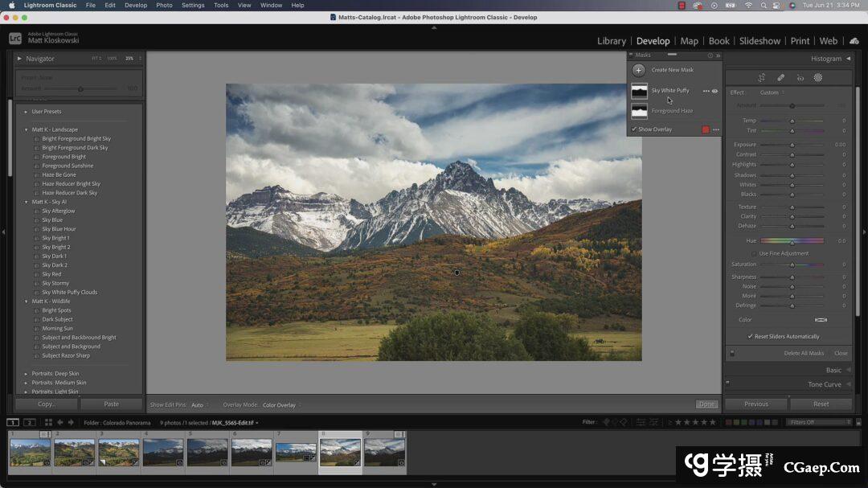Select the Spot Removal healing tool

tap(780, 78)
